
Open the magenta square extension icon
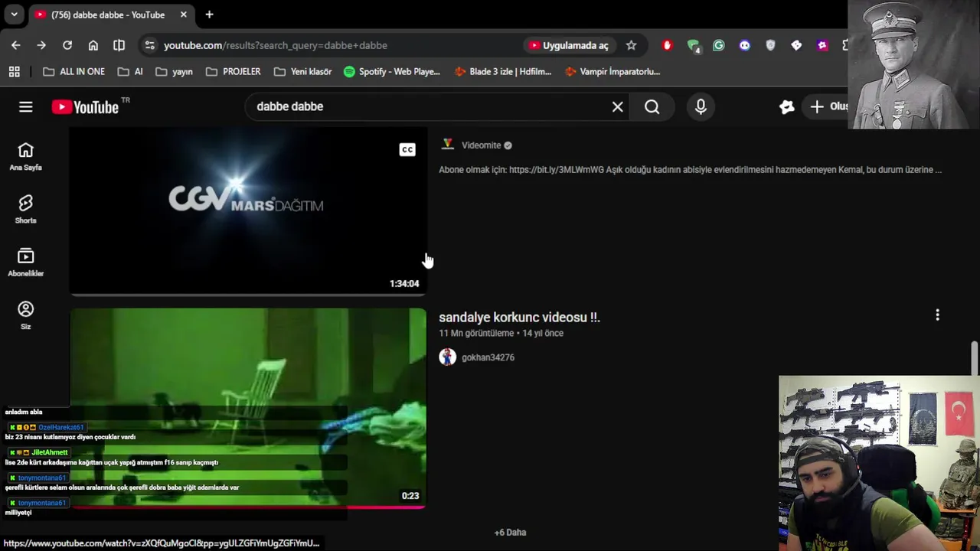[822, 45]
